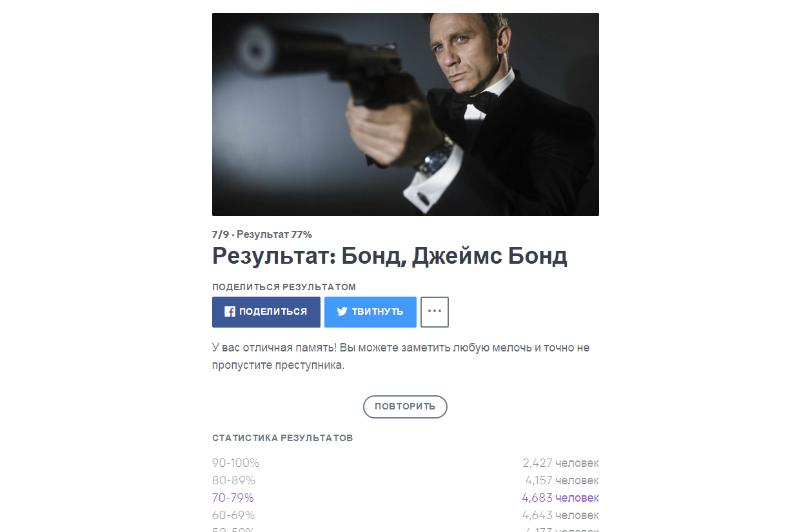Select the 60-69% statistics row label
The image size is (810, 532).
click(233, 515)
